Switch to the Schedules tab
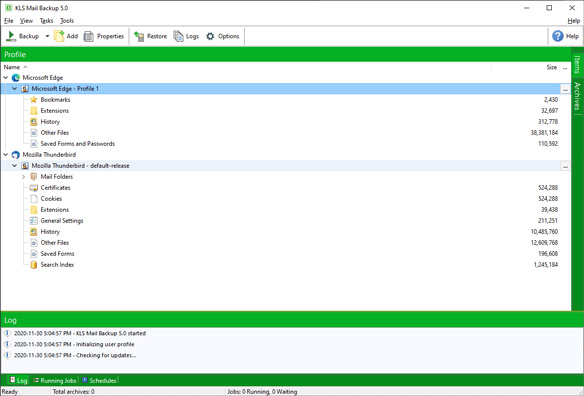 [99, 380]
